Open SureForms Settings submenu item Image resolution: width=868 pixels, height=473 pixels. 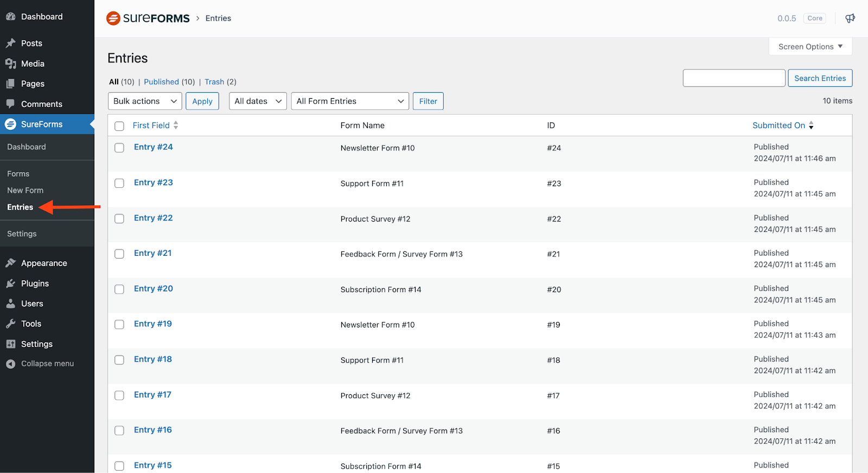(22, 234)
